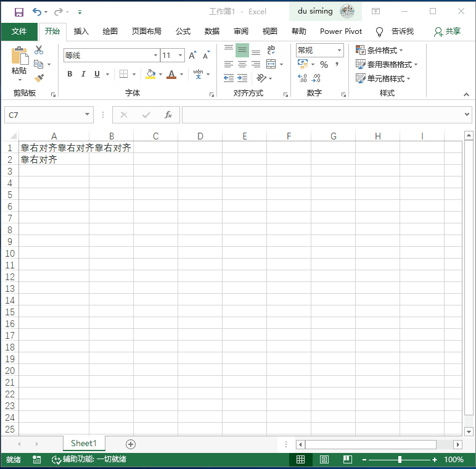Image resolution: width=476 pixels, height=469 pixels.
Task: Toggle align text right
Action: tap(256, 64)
